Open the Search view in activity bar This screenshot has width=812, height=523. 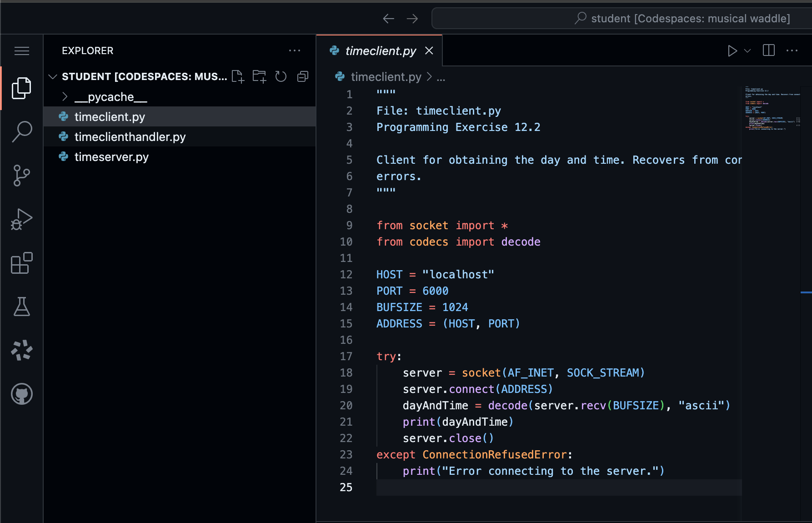[x=22, y=132]
